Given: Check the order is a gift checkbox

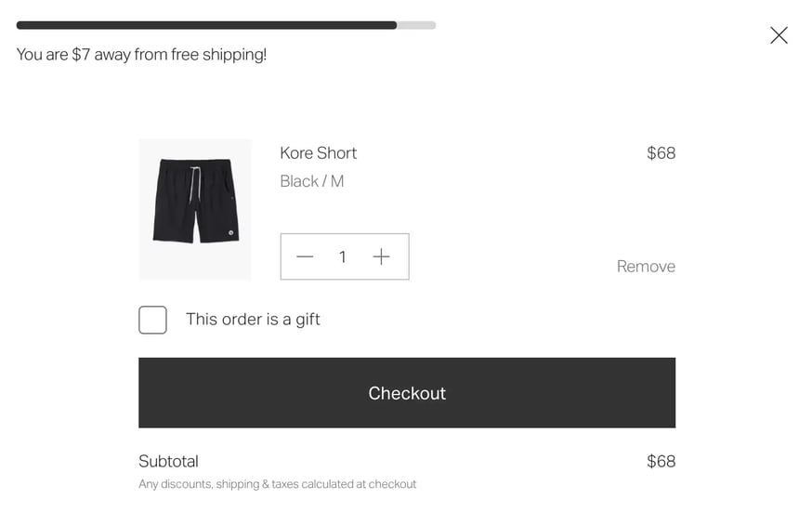Looking at the screenshot, I should (152, 320).
